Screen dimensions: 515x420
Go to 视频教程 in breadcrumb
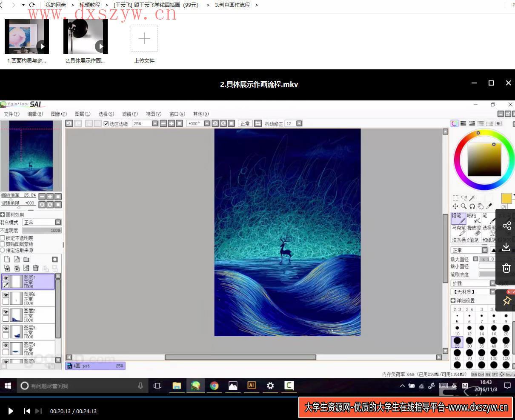[x=90, y=5]
